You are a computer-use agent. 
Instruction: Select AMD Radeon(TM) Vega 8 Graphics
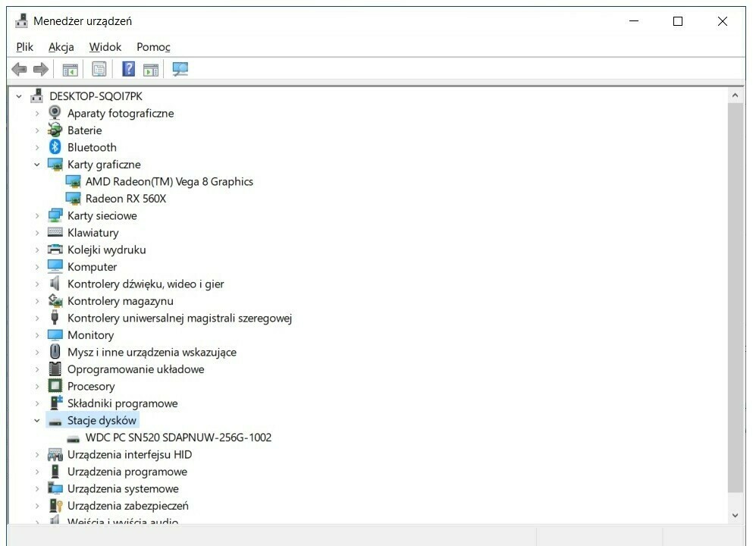click(x=168, y=181)
